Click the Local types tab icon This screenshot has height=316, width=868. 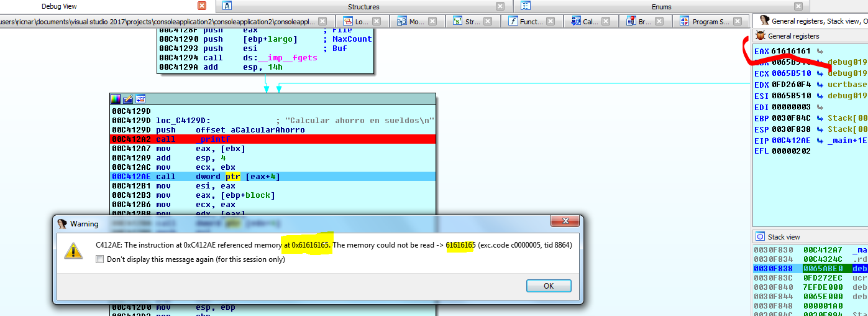(x=349, y=22)
